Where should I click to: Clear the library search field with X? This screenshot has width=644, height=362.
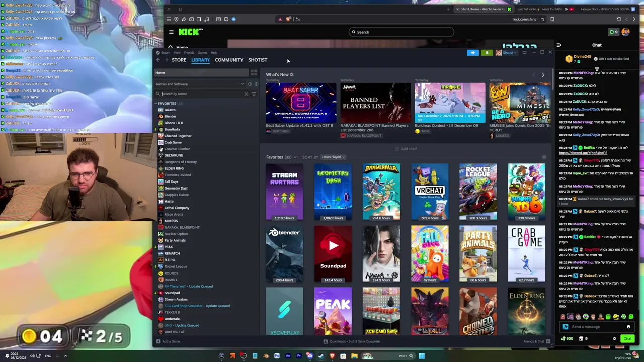246,94
